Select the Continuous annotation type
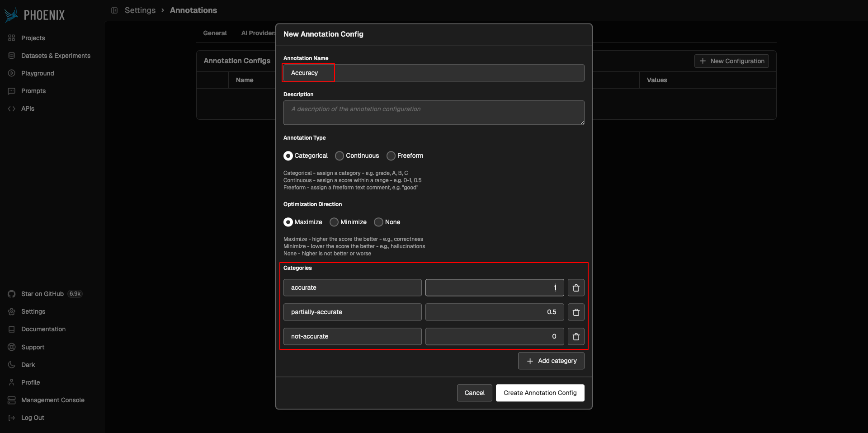The image size is (868, 433). 340,156
